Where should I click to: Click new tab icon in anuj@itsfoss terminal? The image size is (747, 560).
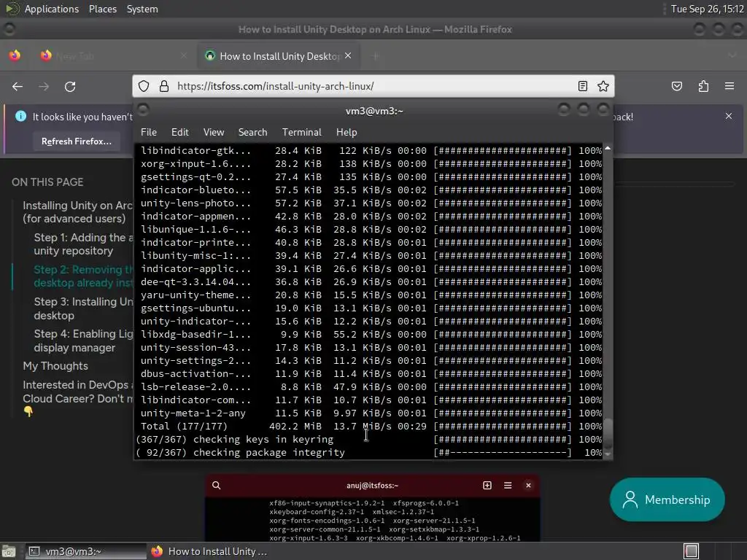(487, 485)
